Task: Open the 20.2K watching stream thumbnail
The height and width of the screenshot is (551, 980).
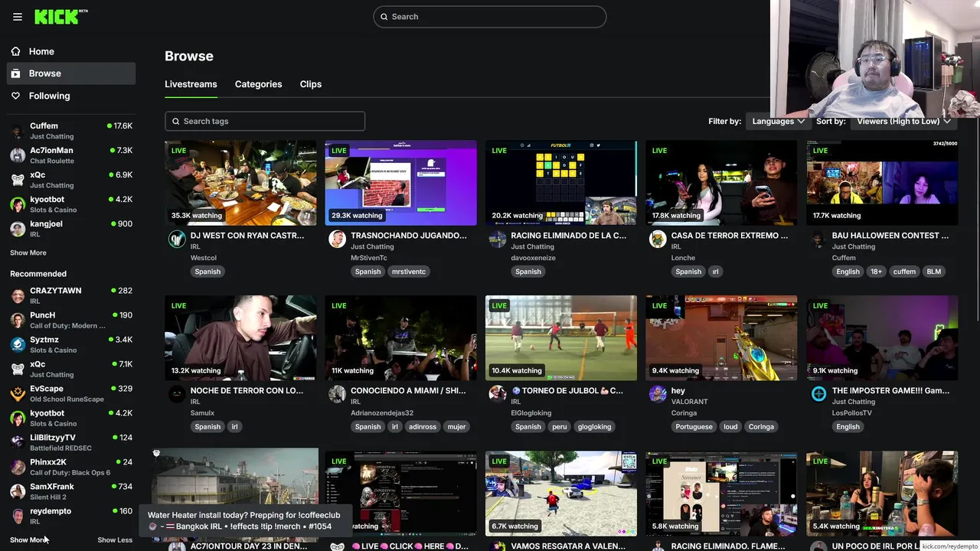Action: [x=561, y=183]
